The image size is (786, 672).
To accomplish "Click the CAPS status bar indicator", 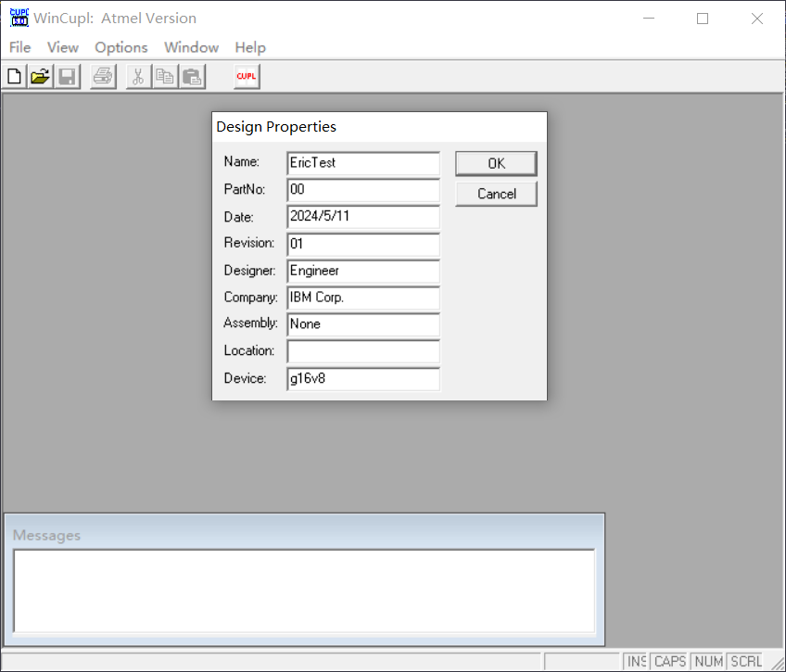I will point(670,662).
